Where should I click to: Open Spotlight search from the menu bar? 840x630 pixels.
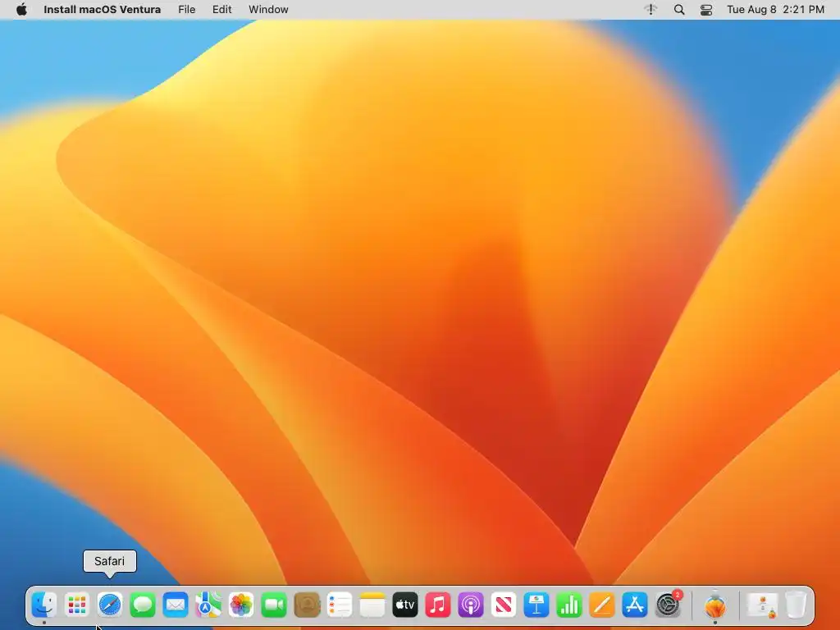[679, 10]
